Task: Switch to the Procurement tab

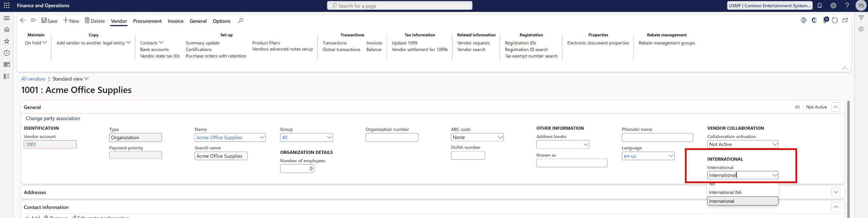Action: point(147,21)
